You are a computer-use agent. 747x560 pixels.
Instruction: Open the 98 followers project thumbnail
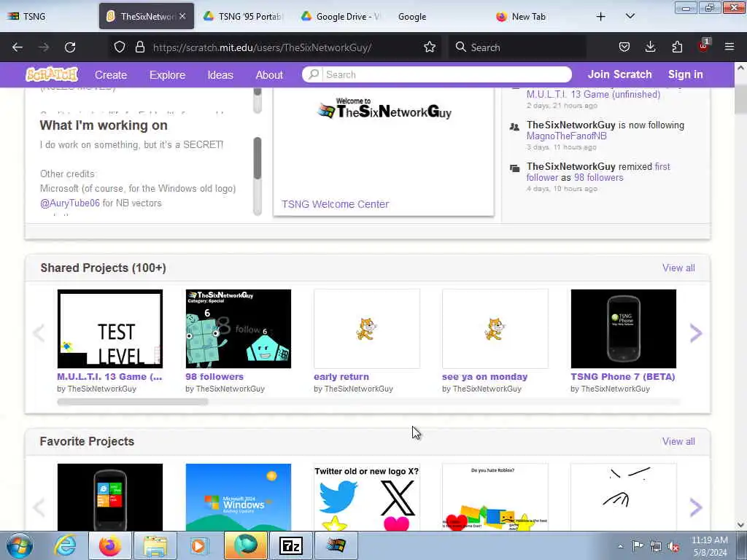[239, 329]
